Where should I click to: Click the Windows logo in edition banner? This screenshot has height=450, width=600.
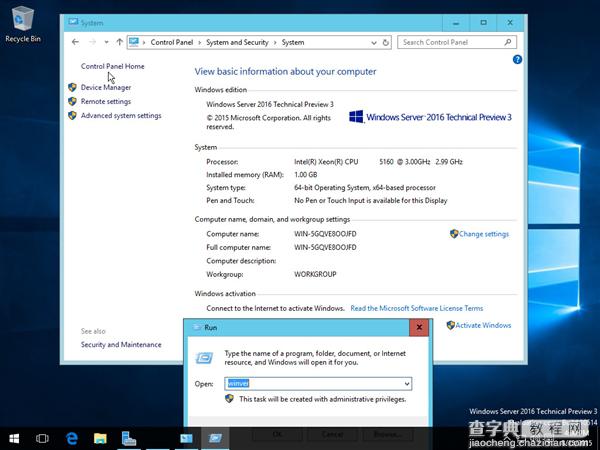[356, 117]
